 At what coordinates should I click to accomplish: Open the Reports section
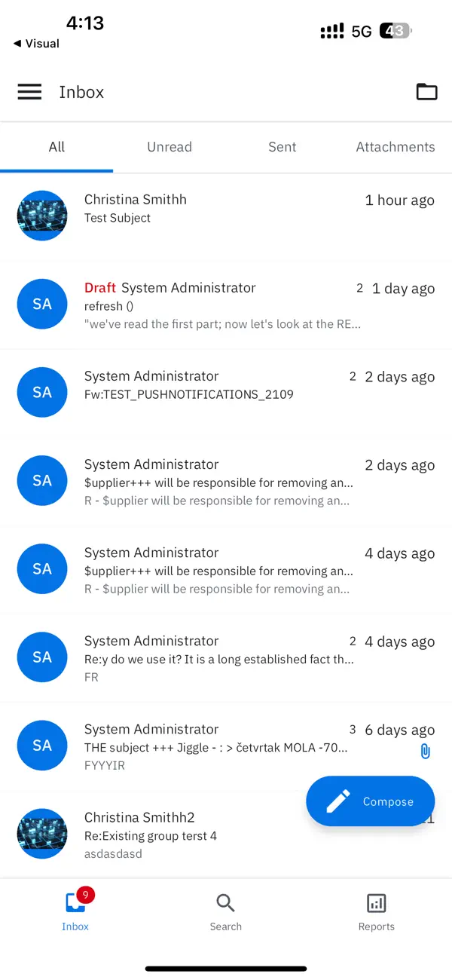pos(376,911)
